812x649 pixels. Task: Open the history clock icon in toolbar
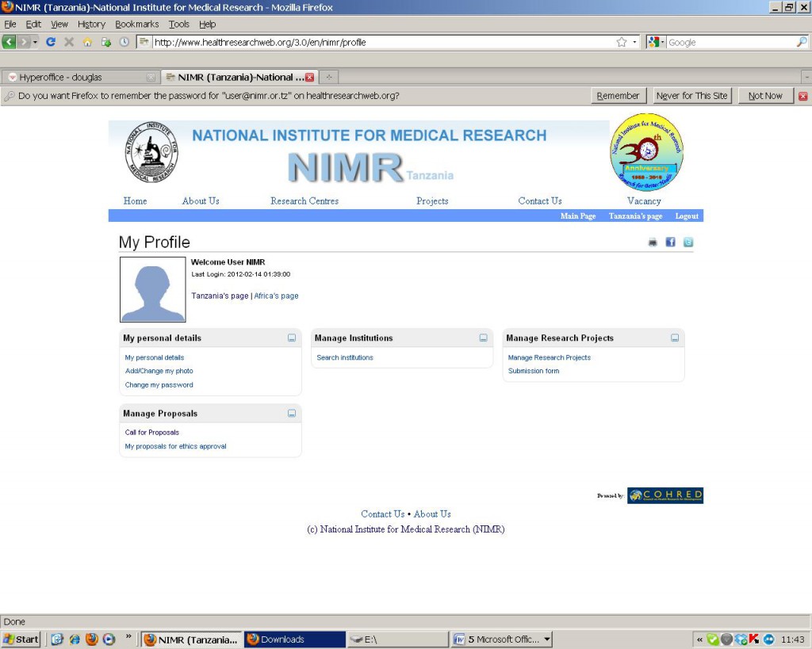click(x=124, y=42)
